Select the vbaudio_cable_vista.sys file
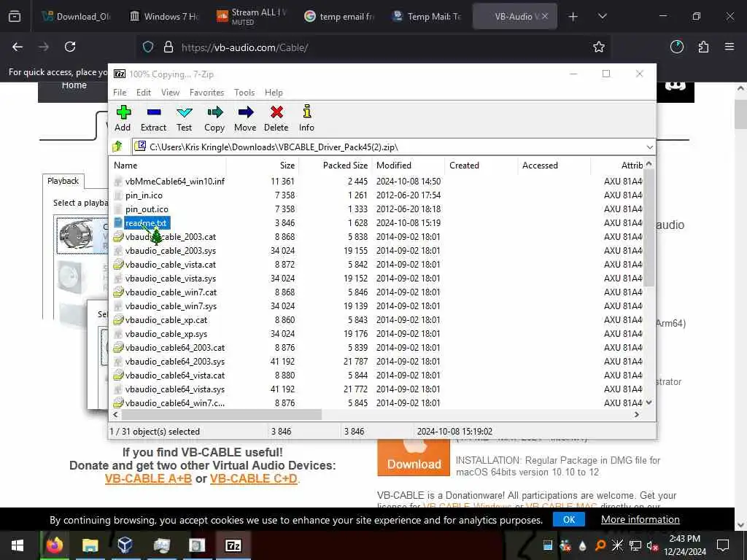The image size is (747, 560). pyautogui.click(x=171, y=279)
